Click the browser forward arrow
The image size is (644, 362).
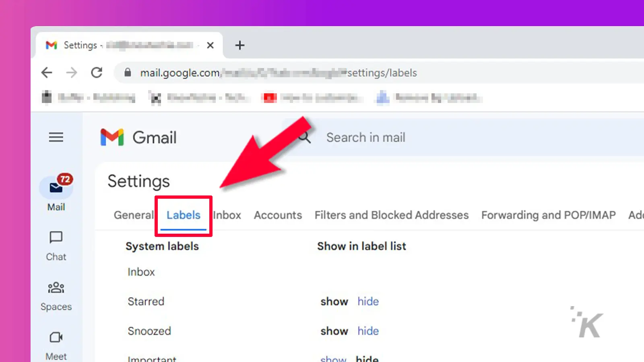coord(72,73)
